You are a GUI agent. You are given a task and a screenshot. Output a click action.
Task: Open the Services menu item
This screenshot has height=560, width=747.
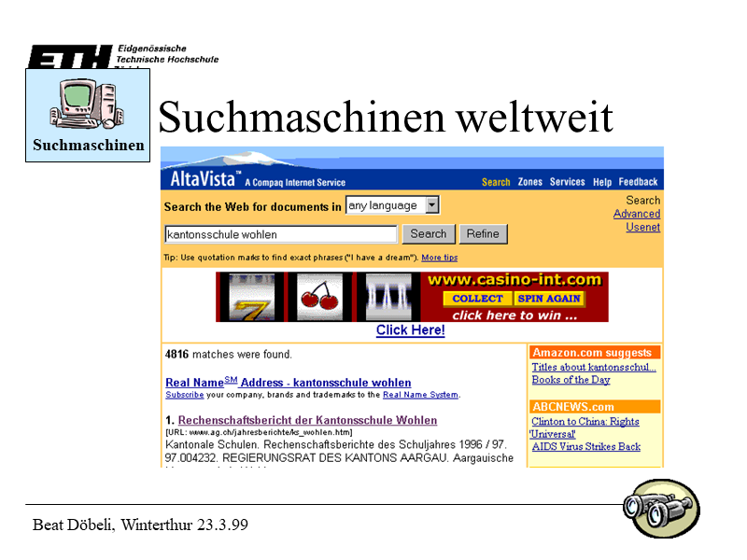click(568, 182)
